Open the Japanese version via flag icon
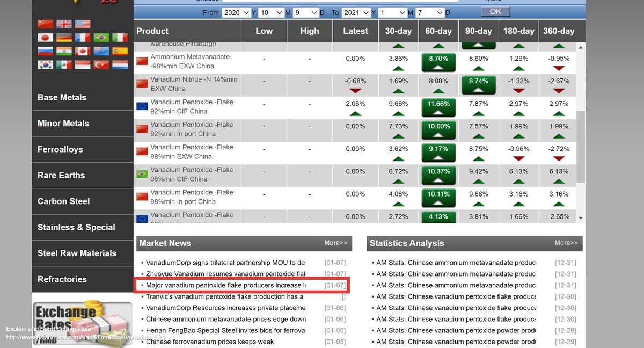Viewport: 644px width, 348px height. (46, 38)
